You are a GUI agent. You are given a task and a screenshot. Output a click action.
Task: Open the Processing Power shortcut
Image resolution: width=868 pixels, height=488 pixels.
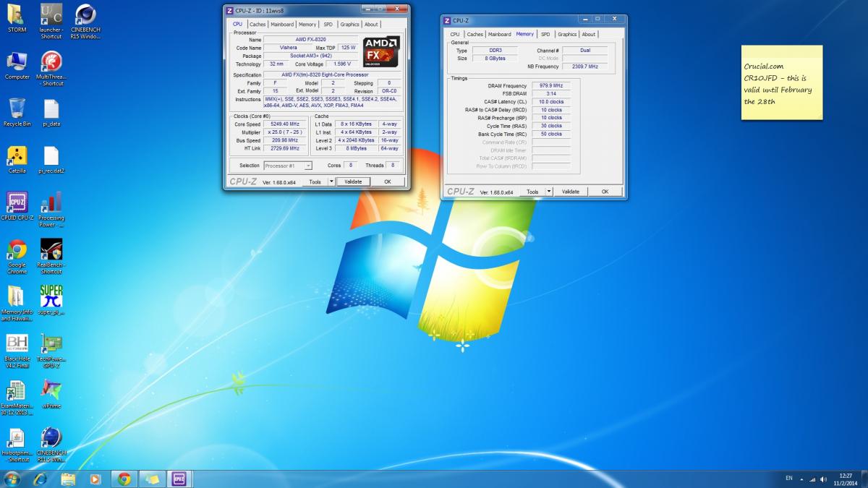tap(51, 209)
